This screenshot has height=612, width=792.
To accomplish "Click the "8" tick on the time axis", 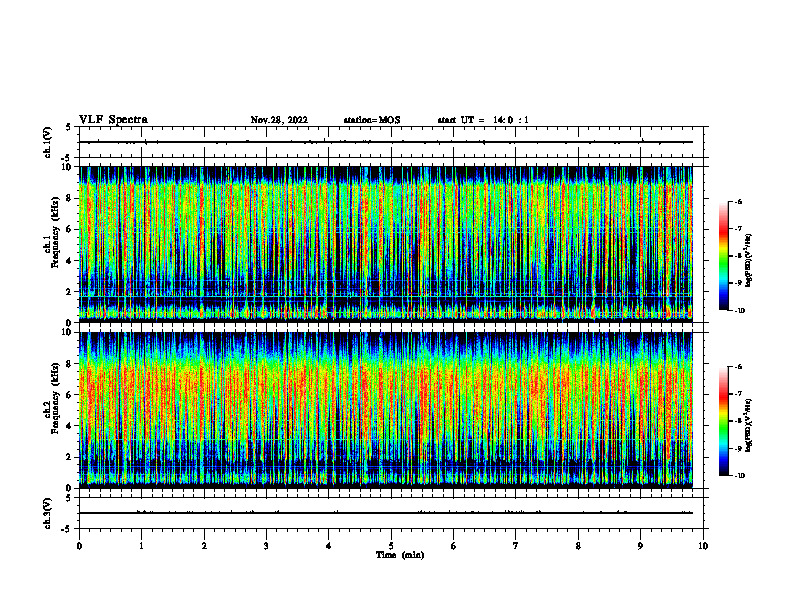I will (578, 546).
